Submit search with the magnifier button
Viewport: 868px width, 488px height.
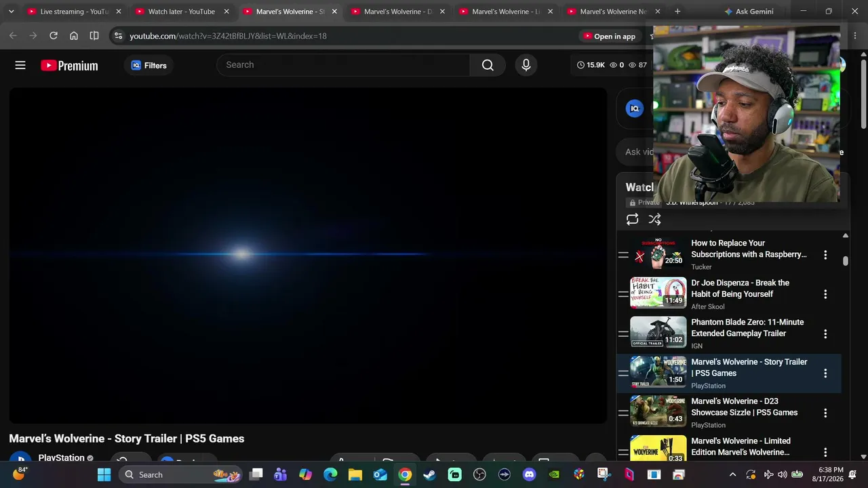488,65
